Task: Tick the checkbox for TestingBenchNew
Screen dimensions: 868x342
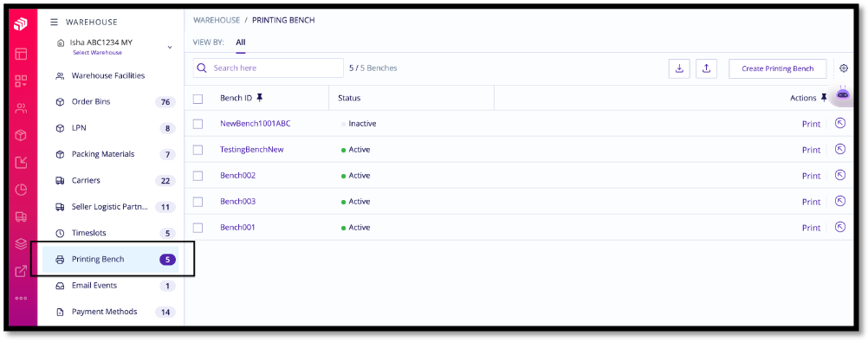Action: pyautogui.click(x=198, y=150)
